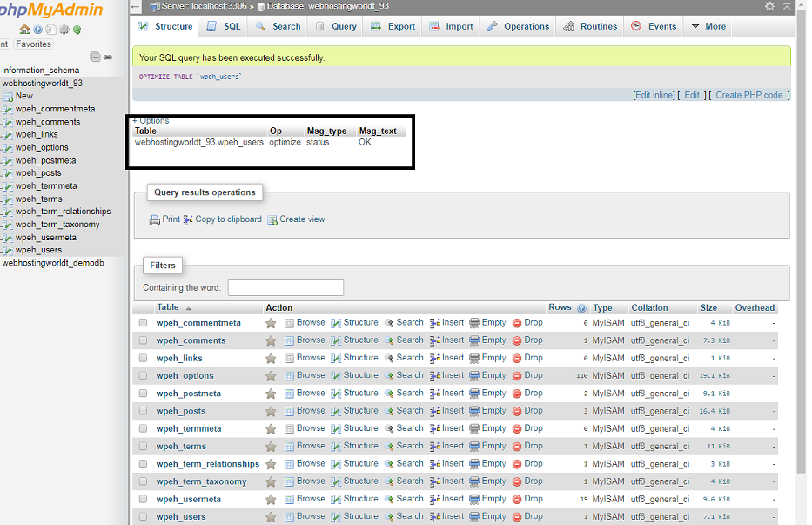The width and height of the screenshot is (812, 525).
Task: Check the wpeh_commentmeta row checkbox
Action: tap(144, 323)
